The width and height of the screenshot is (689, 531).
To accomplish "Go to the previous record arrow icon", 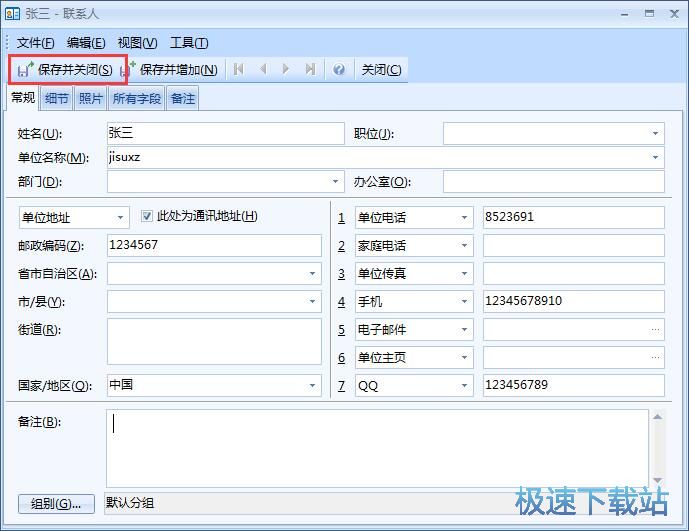I will point(263,69).
